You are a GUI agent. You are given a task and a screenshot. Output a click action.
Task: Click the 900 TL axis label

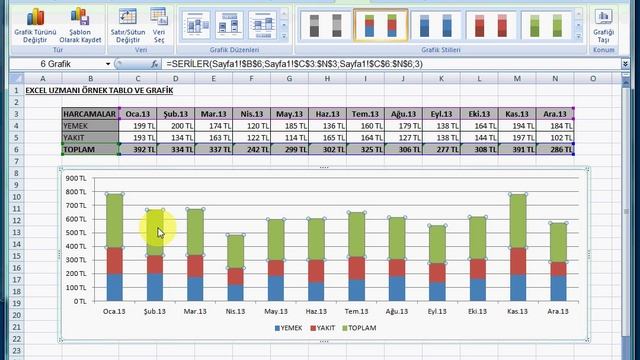click(76, 178)
